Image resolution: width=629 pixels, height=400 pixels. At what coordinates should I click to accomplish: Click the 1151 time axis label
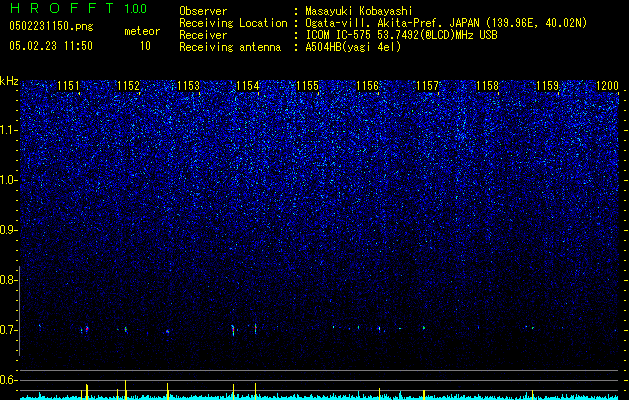click(69, 85)
